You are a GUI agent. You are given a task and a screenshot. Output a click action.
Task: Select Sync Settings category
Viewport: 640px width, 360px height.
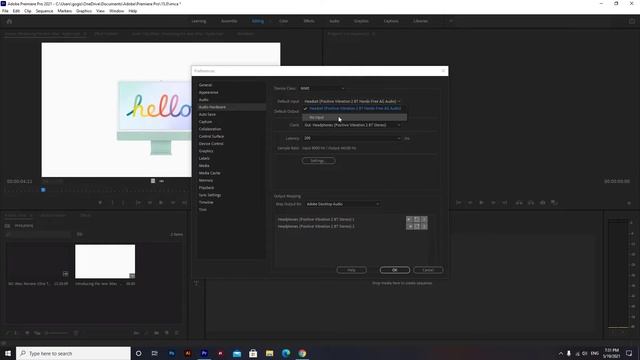pyautogui.click(x=210, y=195)
